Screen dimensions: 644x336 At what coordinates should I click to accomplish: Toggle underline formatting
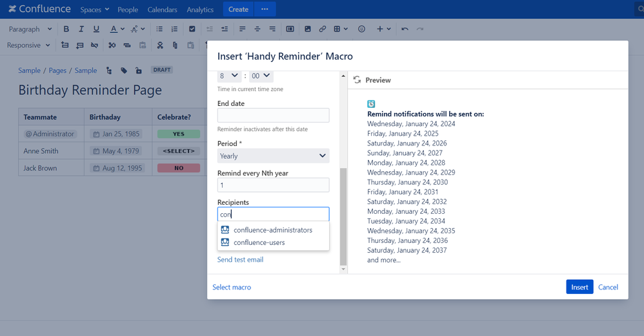[96, 29]
